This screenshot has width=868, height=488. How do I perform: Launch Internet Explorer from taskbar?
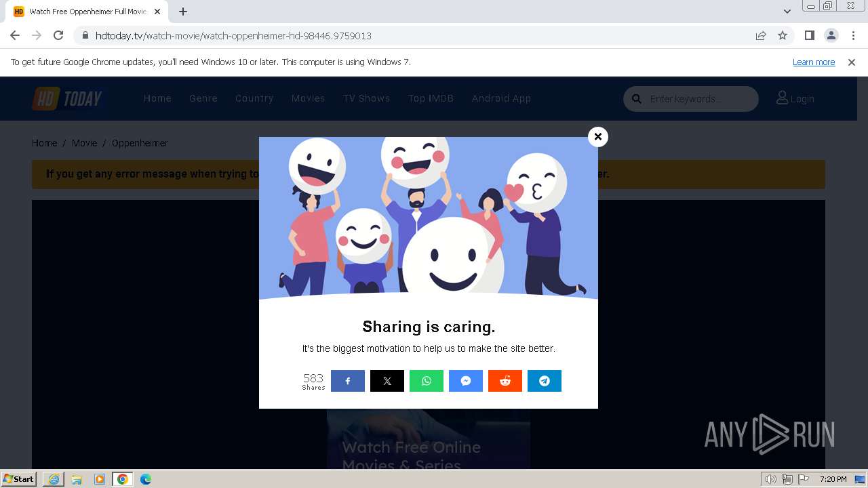[54, 479]
